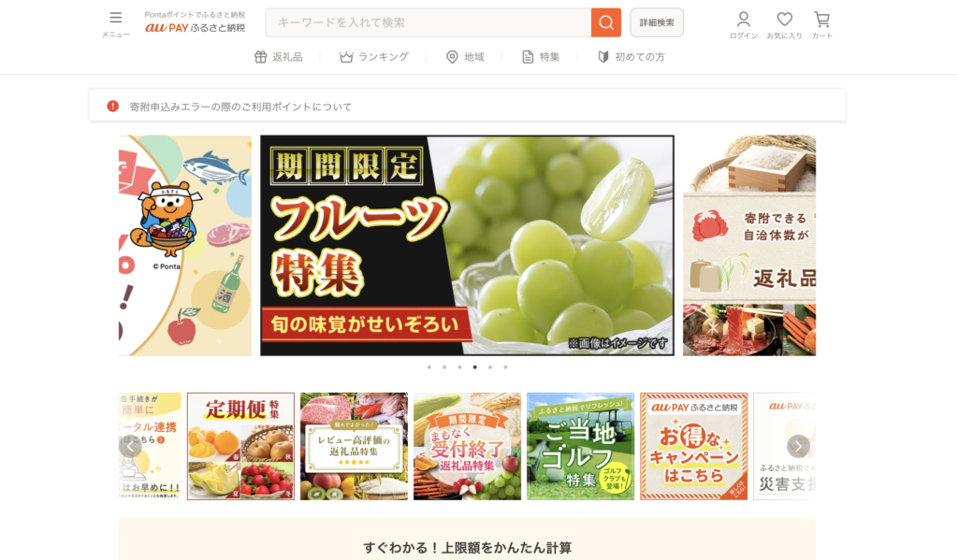Click the red alert notice icon
Image resolution: width=958 pixels, height=560 pixels.
click(113, 107)
